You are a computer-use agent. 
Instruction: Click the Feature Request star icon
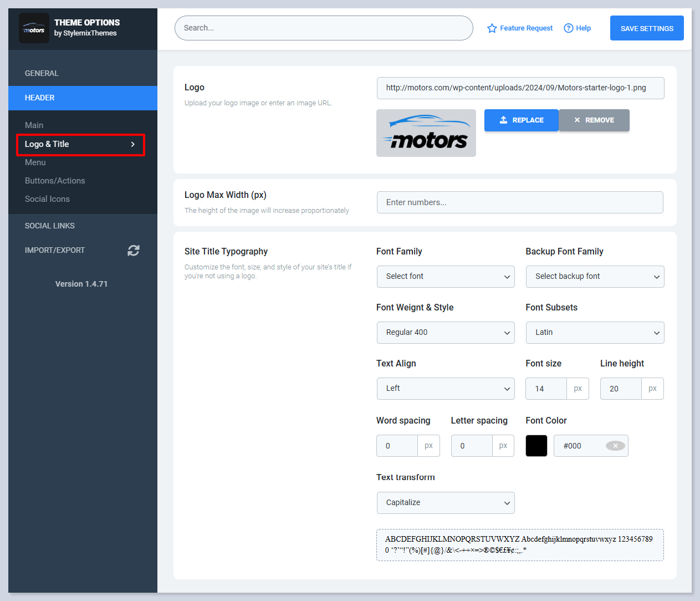pyautogui.click(x=492, y=28)
